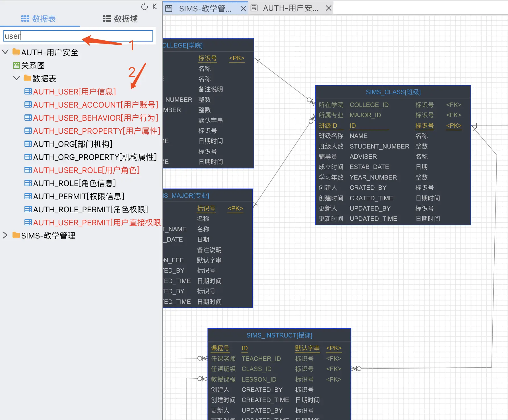
Task: Click the 班级ID primary key label
Action: coord(328,125)
